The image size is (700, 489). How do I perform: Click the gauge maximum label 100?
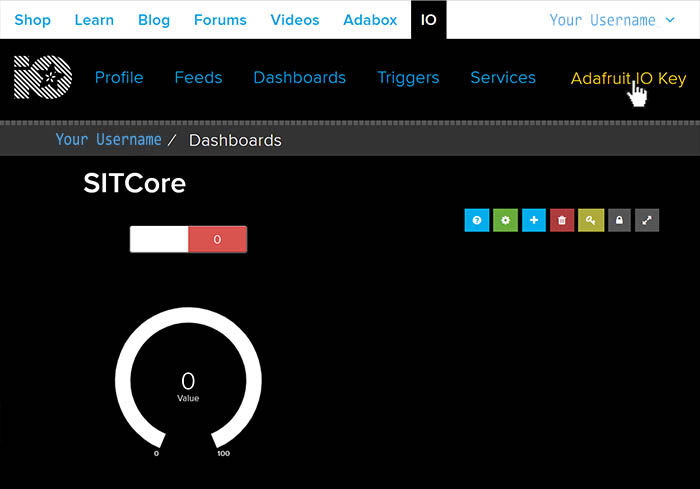point(224,454)
